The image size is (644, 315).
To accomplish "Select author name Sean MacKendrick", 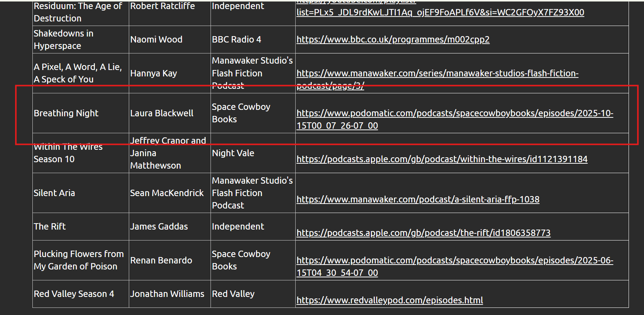I will [167, 193].
